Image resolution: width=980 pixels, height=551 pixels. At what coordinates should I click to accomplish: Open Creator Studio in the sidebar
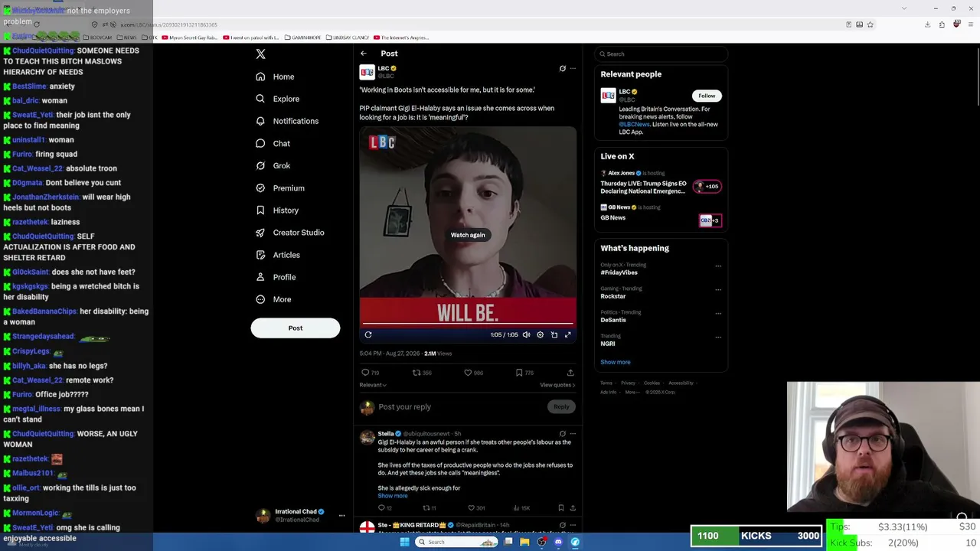tap(289, 233)
